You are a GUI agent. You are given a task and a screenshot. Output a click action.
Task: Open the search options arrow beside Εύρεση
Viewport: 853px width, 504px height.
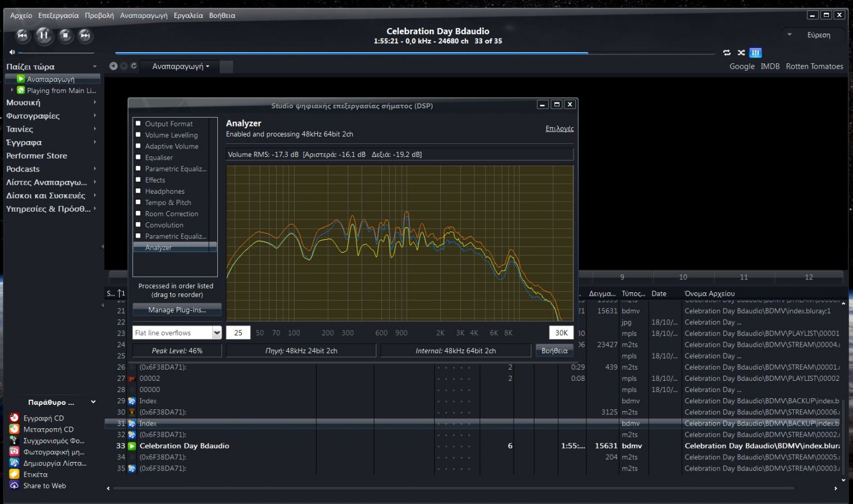point(790,35)
